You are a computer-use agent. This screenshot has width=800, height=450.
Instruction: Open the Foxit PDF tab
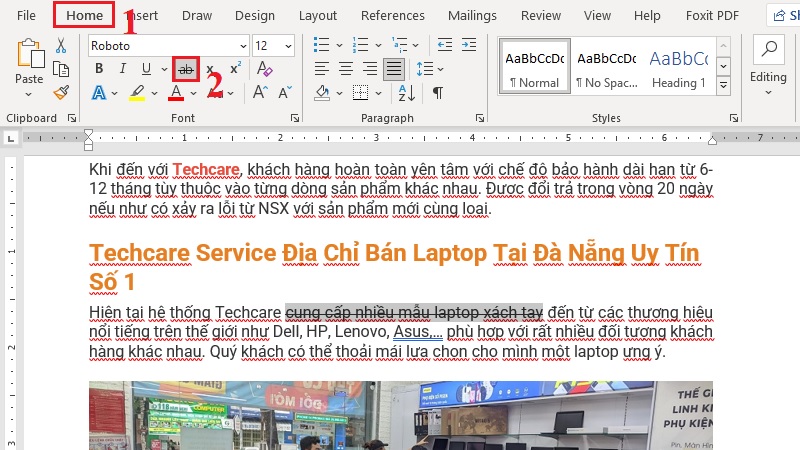712,16
